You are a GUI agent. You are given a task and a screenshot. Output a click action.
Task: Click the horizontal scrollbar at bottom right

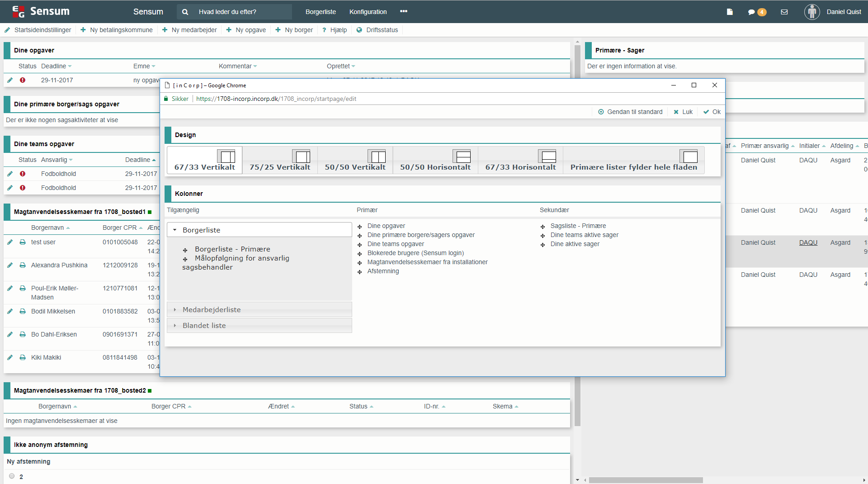646,480
